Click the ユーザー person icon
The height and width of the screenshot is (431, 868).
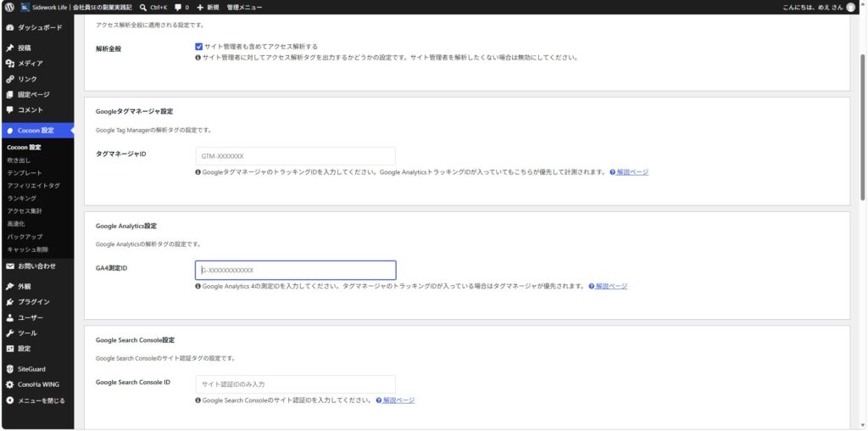click(10, 317)
